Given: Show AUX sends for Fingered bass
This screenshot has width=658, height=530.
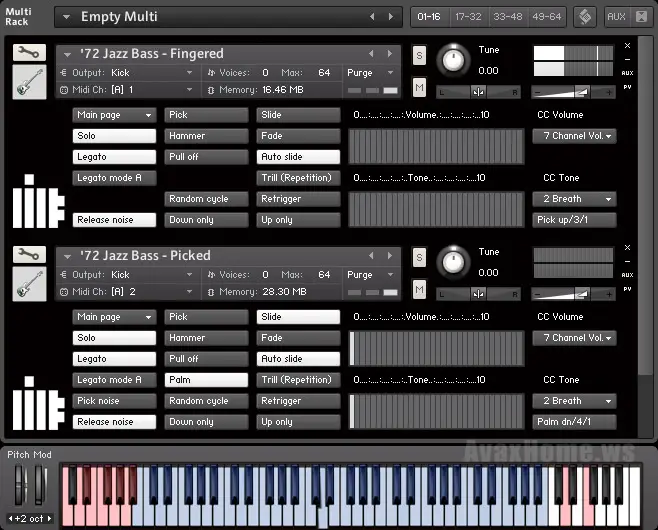Looking at the screenshot, I should click(627, 73).
